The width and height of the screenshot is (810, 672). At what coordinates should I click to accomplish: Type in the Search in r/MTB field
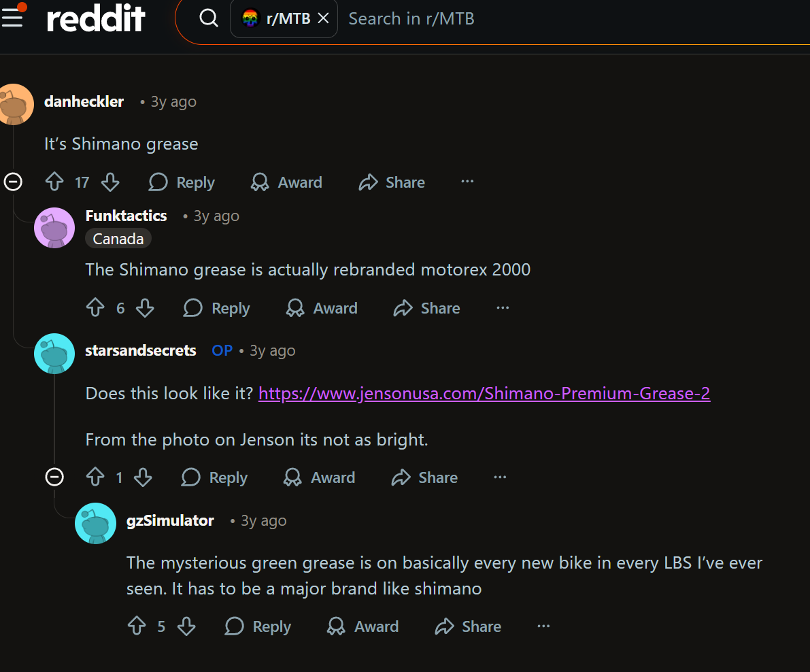[x=544, y=18]
